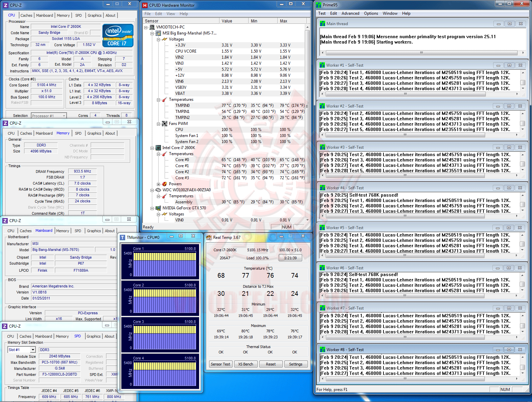
Task: Expand the Powers node in sensor tree
Action: click(158, 184)
